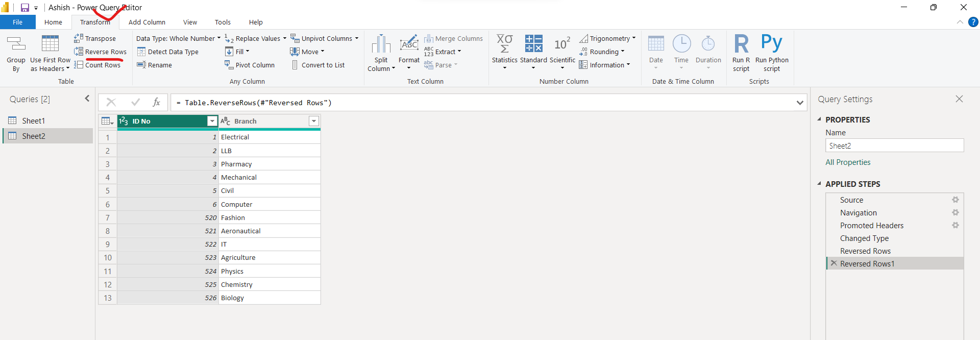Open the Branch column filter dropdown
Image resolution: width=980 pixels, height=340 pixels.
(314, 121)
